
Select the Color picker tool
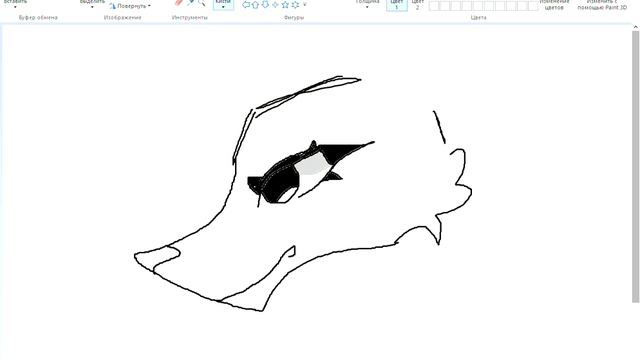point(191,3)
